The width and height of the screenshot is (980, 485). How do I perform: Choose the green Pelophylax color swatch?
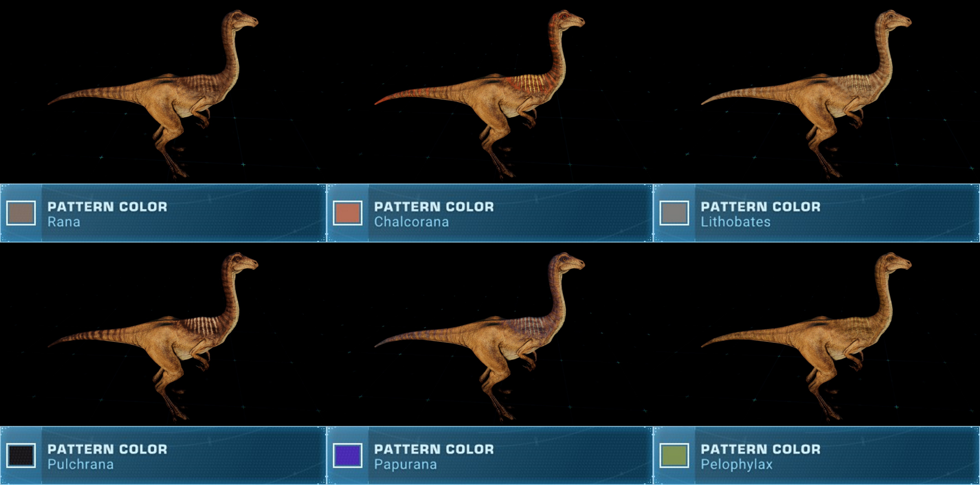click(674, 455)
